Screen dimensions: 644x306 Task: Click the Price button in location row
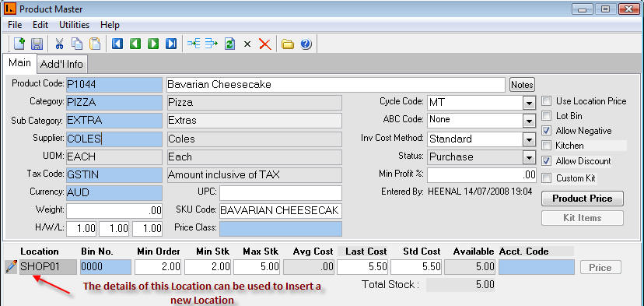[600, 267]
